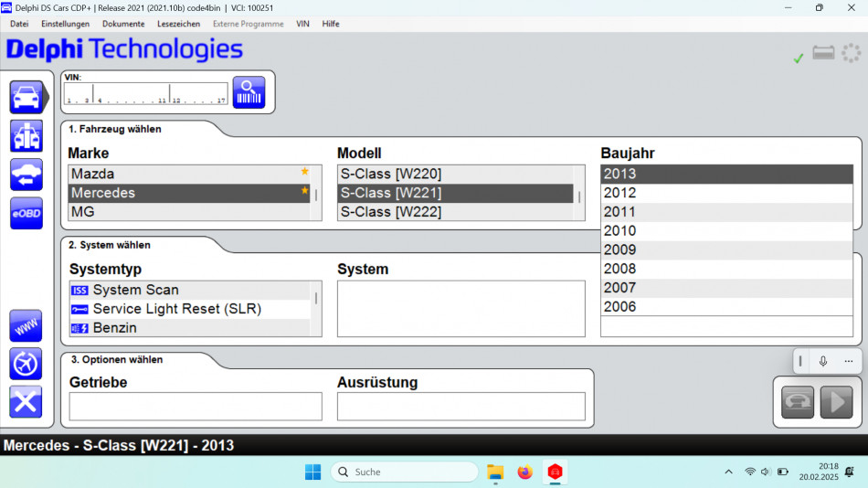Click the flight recorder airplane icon

coord(26,364)
